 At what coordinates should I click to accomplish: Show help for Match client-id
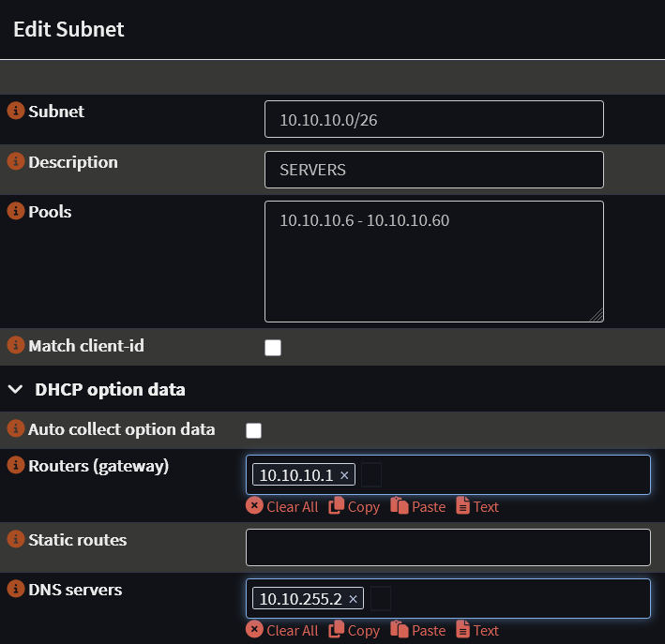click(x=16, y=346)
